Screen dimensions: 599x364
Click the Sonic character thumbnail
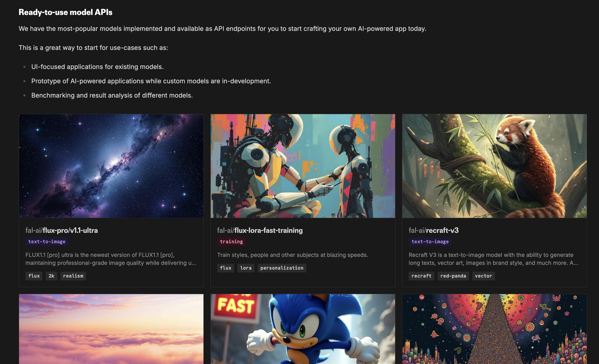[303, 329]
